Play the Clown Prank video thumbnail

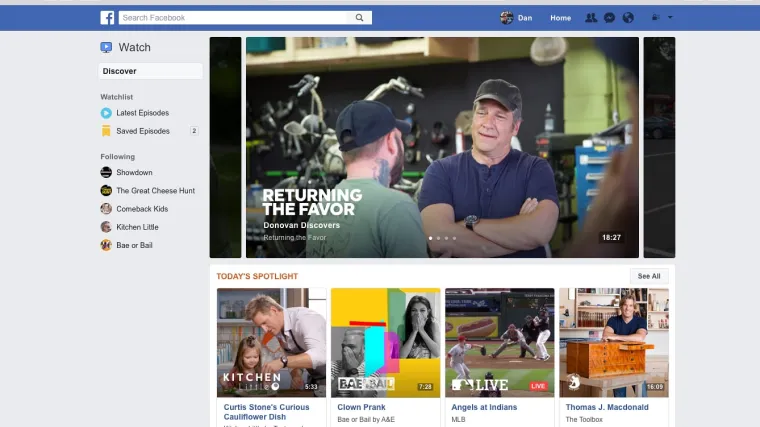[385, 342]
